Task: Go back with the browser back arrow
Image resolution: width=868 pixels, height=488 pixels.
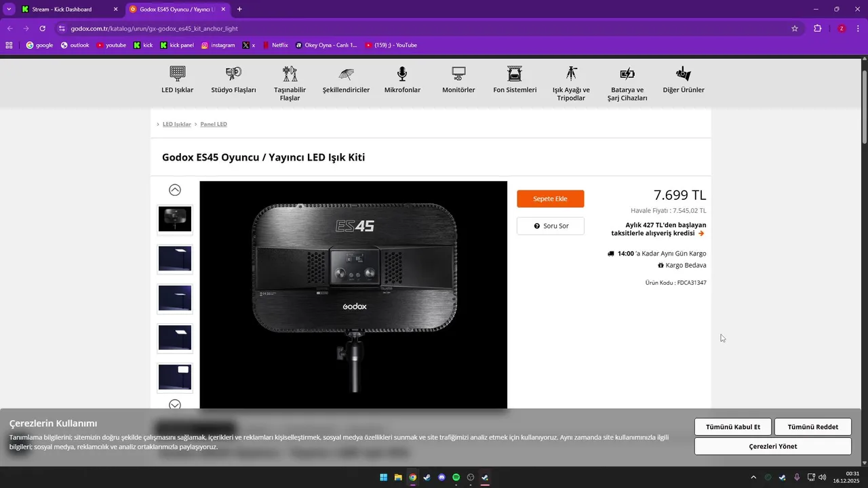Action: click(9, 28)
